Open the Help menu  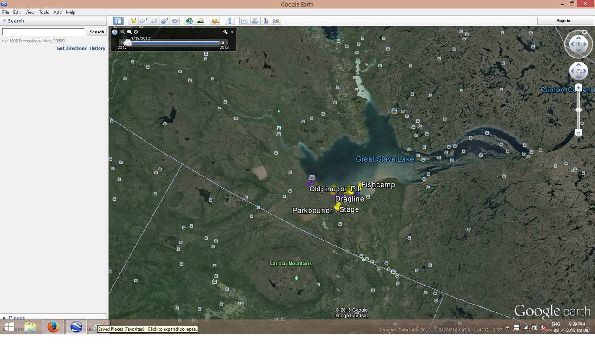coord(71,12)
